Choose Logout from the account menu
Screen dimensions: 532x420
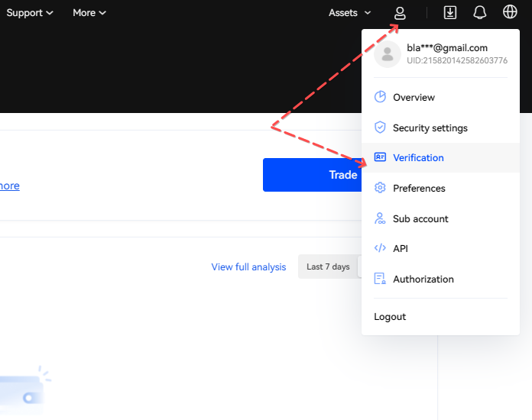(390, 316)
